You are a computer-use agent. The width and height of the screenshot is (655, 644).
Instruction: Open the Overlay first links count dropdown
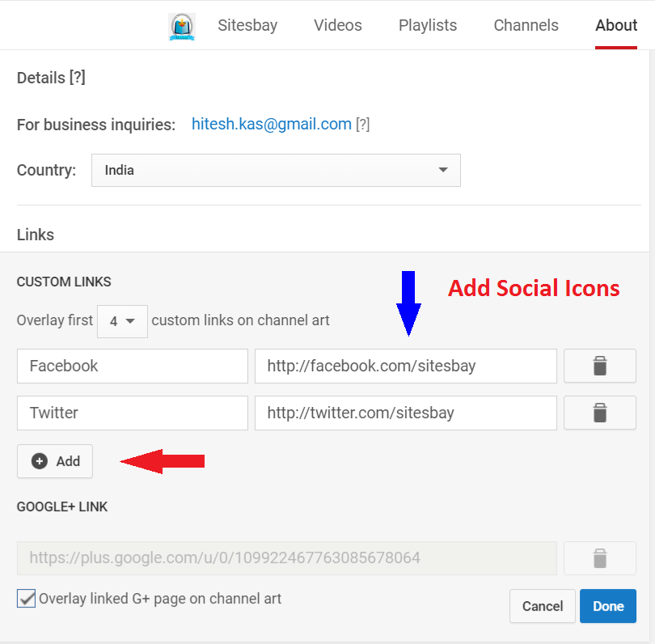122,321
